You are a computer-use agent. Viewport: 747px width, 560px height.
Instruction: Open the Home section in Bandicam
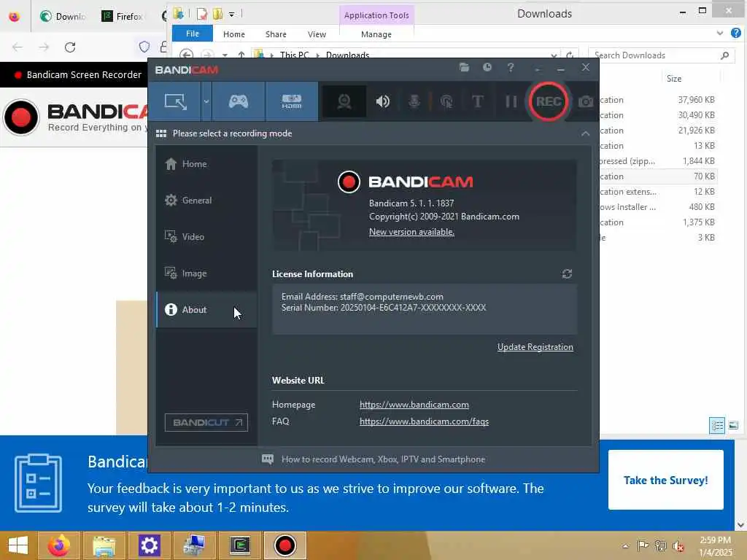206,164
